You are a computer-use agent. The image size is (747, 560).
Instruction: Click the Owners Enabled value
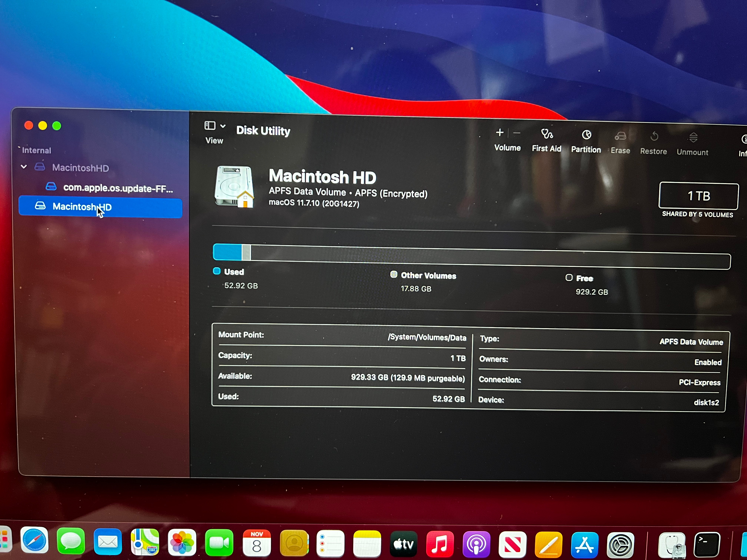[708, 362]
